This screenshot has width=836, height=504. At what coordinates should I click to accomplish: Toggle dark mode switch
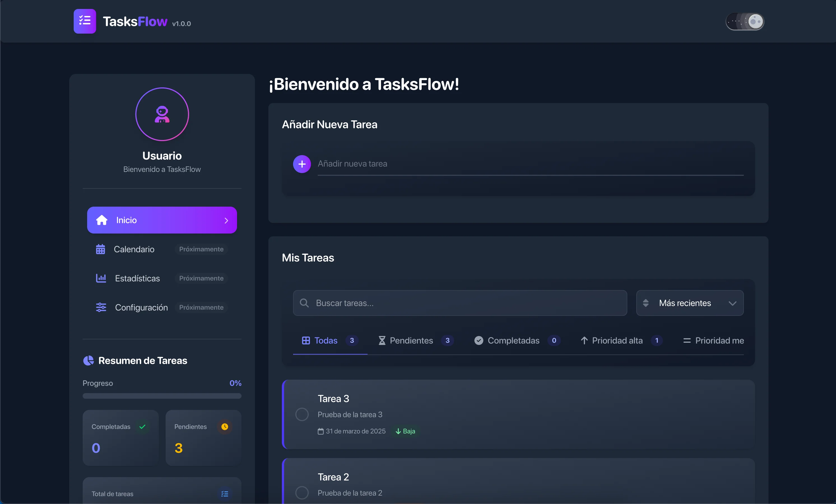[x=744, y=21]
